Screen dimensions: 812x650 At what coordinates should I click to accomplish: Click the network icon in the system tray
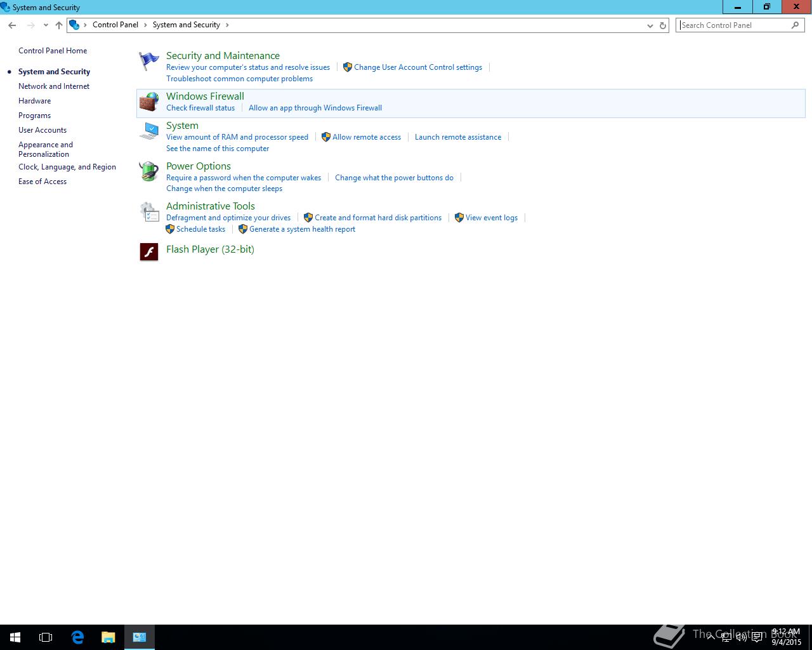726,637
